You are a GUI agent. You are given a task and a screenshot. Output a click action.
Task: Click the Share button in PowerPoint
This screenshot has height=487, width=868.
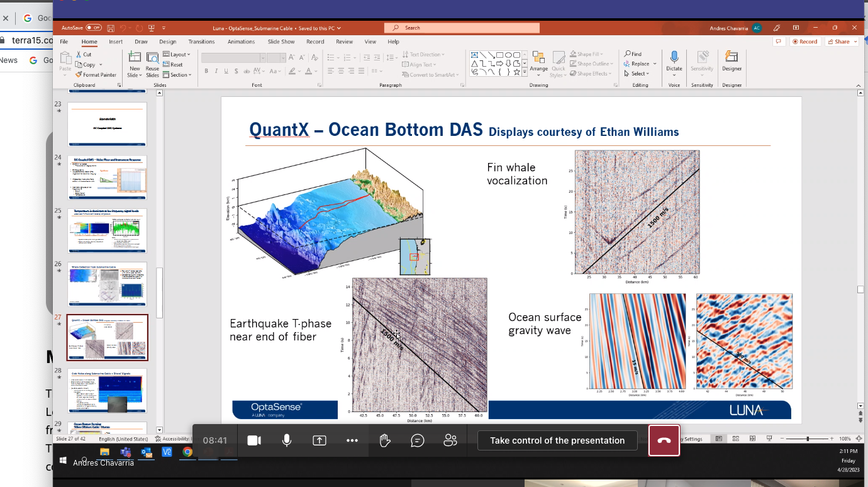point(839,42)
